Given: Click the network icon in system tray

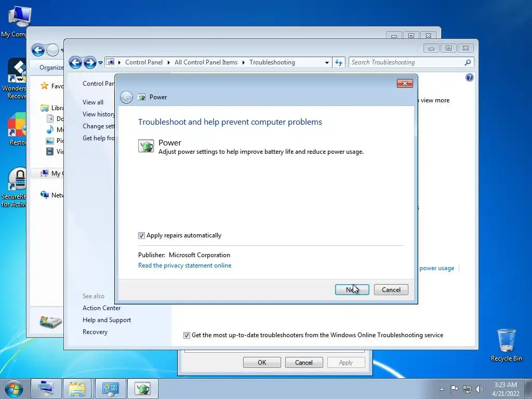Looking at the screenshot, I should (467, 389).
